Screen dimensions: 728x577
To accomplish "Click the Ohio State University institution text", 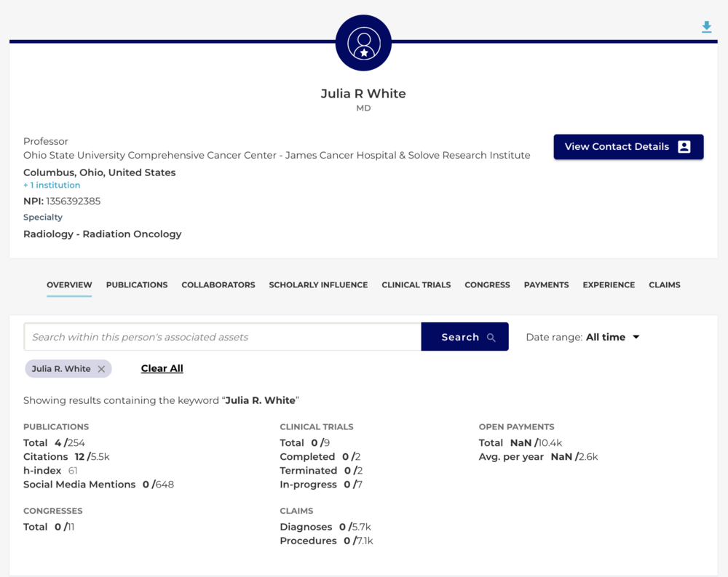I will tap(277, 155).
